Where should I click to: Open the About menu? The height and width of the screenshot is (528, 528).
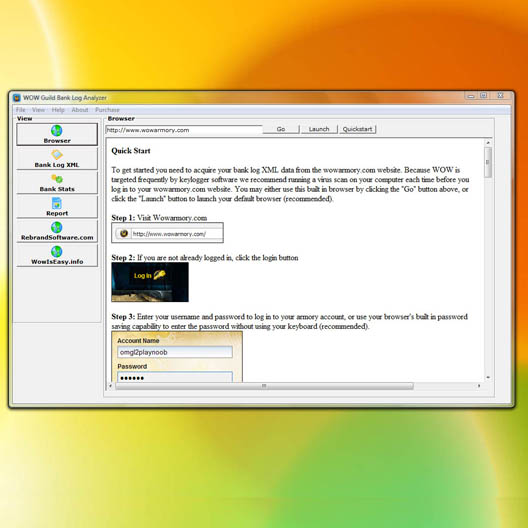79,110
